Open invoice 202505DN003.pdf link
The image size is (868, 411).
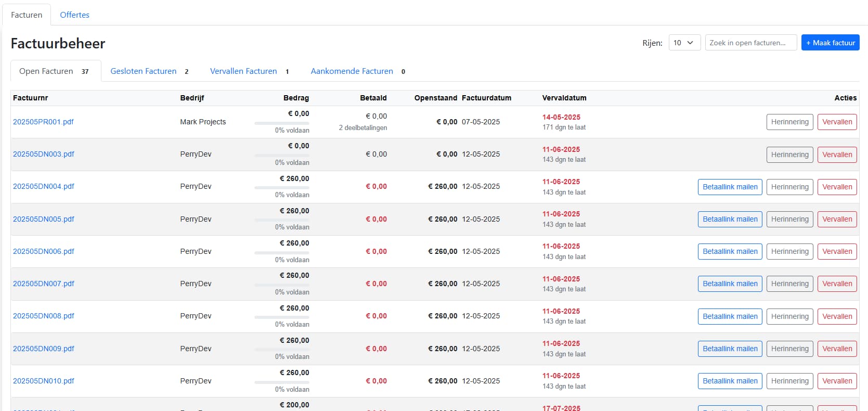pos(44,154)
